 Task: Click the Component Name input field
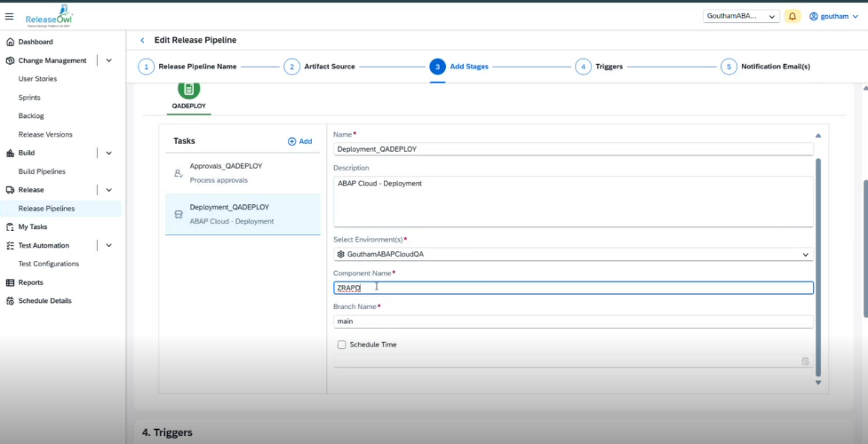[x=573, y=288]
